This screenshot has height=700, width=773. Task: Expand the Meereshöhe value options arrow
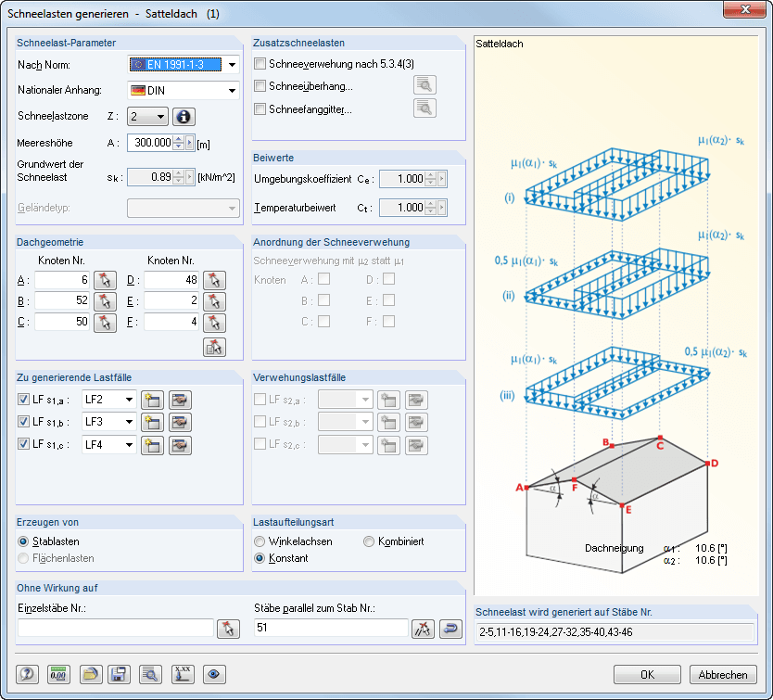coord(190,143)
